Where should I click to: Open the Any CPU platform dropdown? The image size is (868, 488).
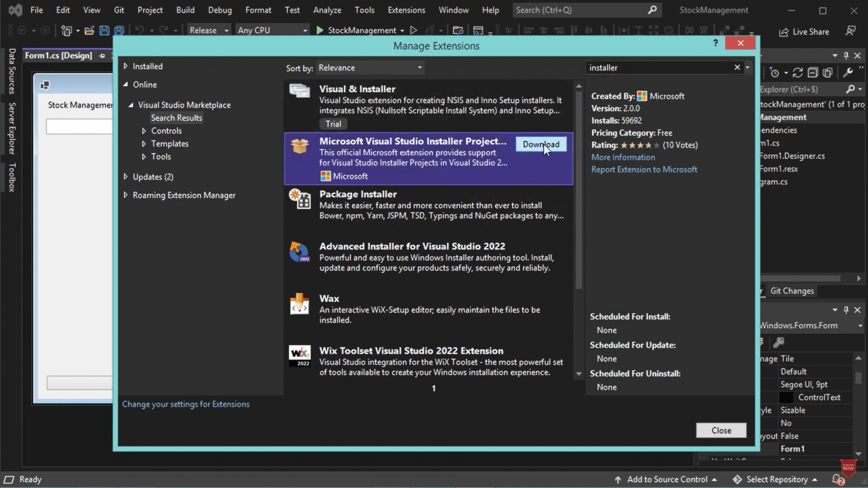click(272, 29)
